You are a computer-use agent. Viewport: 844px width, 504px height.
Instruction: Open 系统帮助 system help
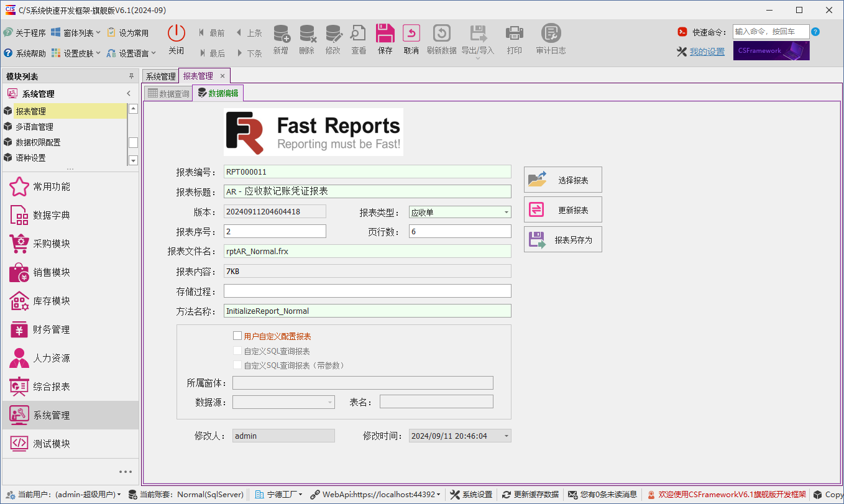[x=25, y=53]
